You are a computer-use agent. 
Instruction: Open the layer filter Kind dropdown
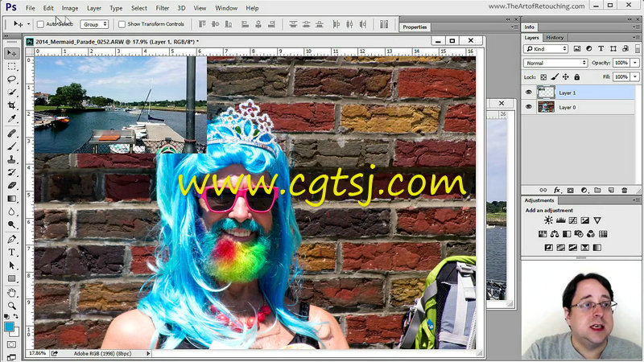(546, 48)
